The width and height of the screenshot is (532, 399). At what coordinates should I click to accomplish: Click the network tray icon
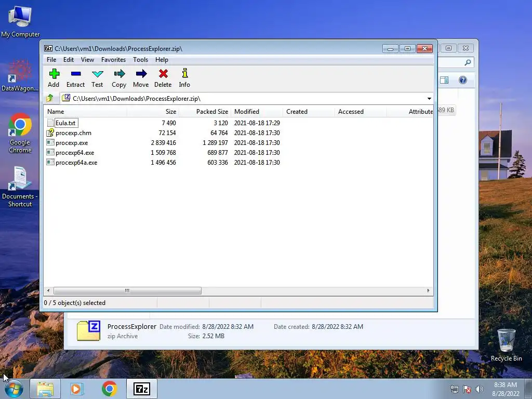(x=454, y=389)
